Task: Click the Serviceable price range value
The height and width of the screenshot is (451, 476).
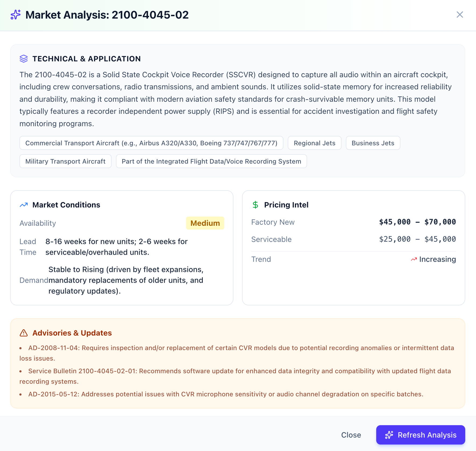Action: coord(417,239)
